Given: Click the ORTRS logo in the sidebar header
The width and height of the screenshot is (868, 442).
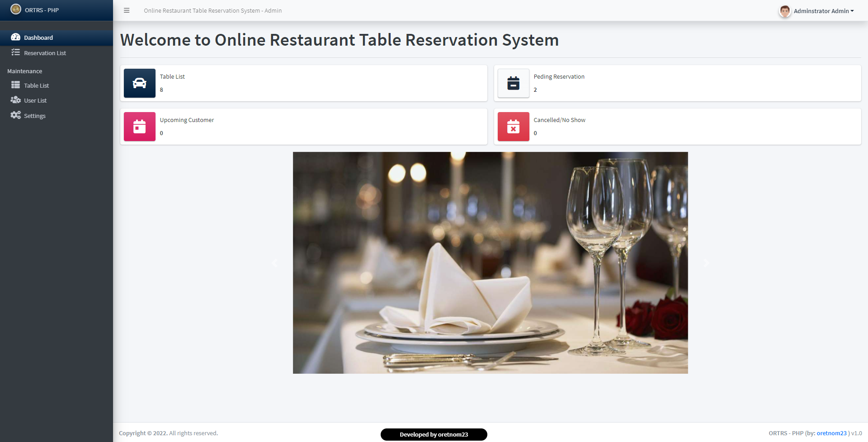Looking at the screenshot, I should [x=16, y=9].
